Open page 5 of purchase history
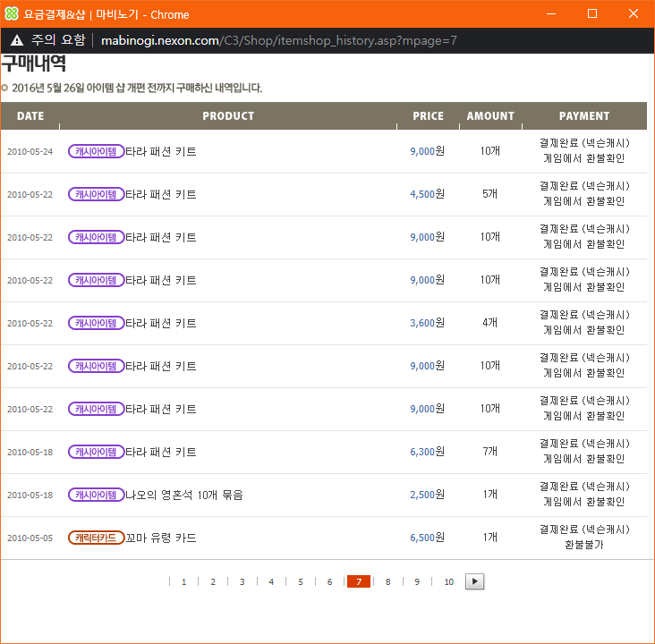Screen dimensions: 655x644 pos(301,581)
